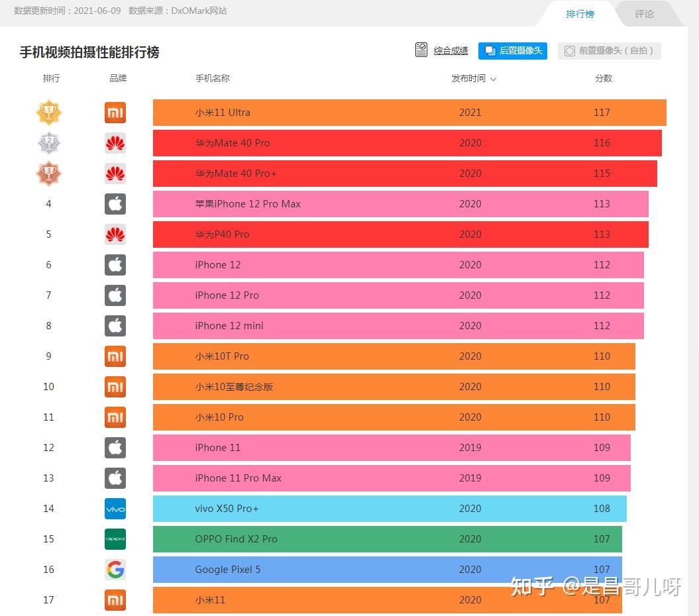Click the OPPO logo in row 15
Image resolution: width=699 pixels, height=616 pixels.
(x=115, y=539)
